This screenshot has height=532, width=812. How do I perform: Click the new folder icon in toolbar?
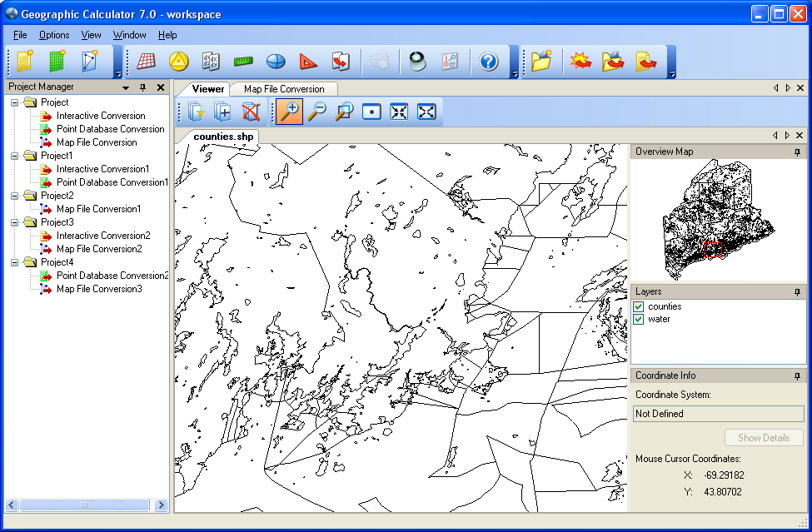(x=541, y=62)
